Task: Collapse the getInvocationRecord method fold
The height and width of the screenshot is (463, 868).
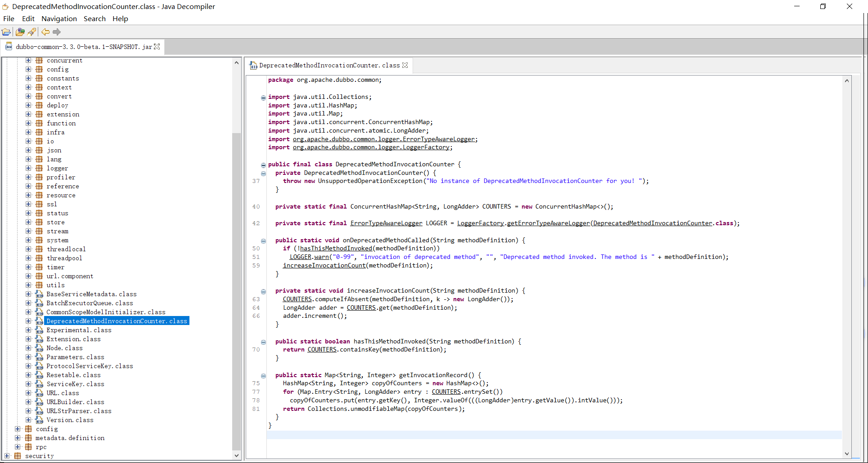Action: point(263,376)
